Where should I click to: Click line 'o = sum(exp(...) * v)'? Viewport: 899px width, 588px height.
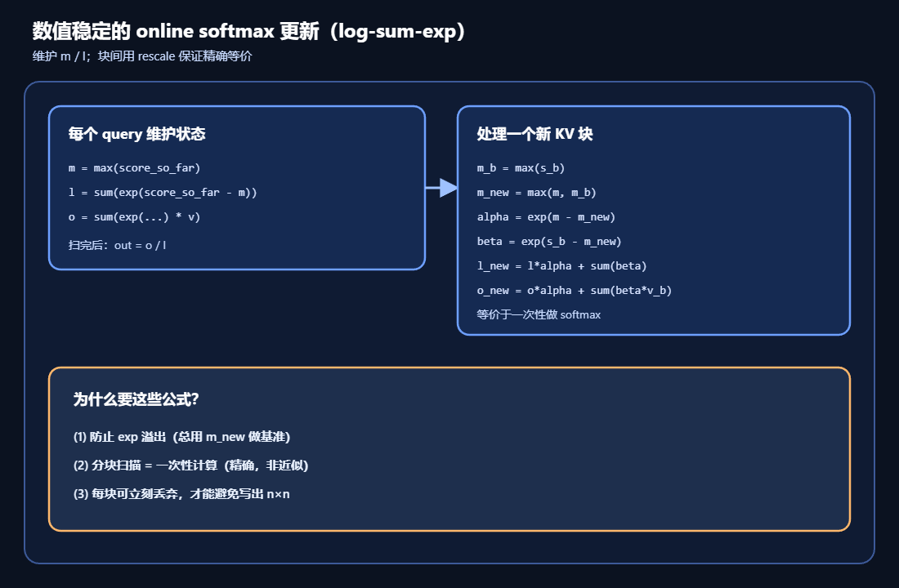134,217
